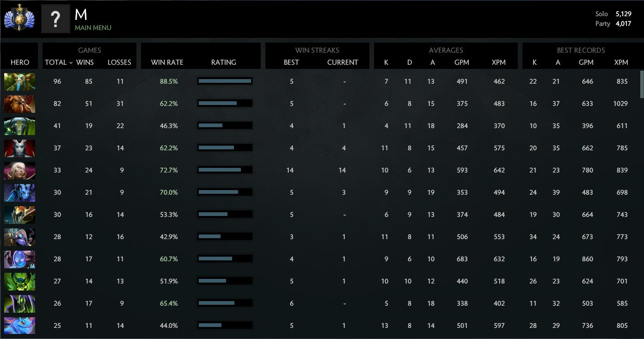
Task: Sort table by WIN RATE column
Action: pyautogui.click(x=167, y=62)
